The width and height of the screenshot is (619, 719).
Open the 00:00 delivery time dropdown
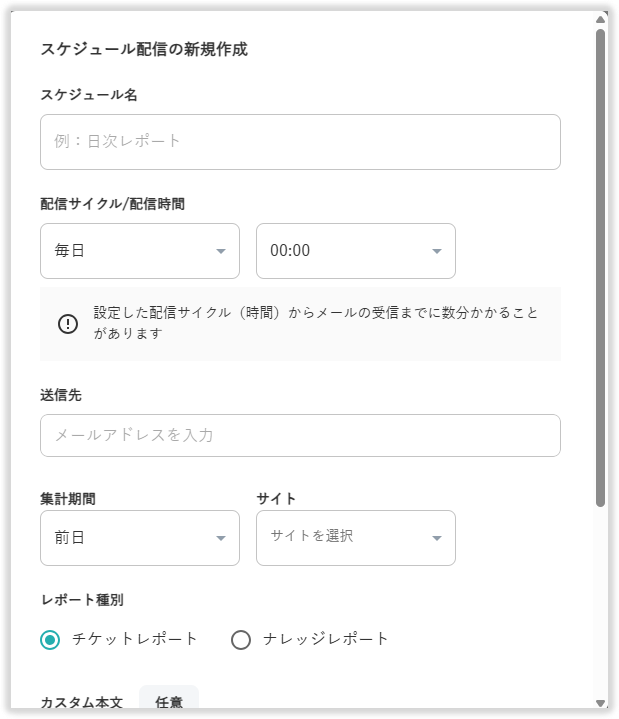click(x=355, y=251)
